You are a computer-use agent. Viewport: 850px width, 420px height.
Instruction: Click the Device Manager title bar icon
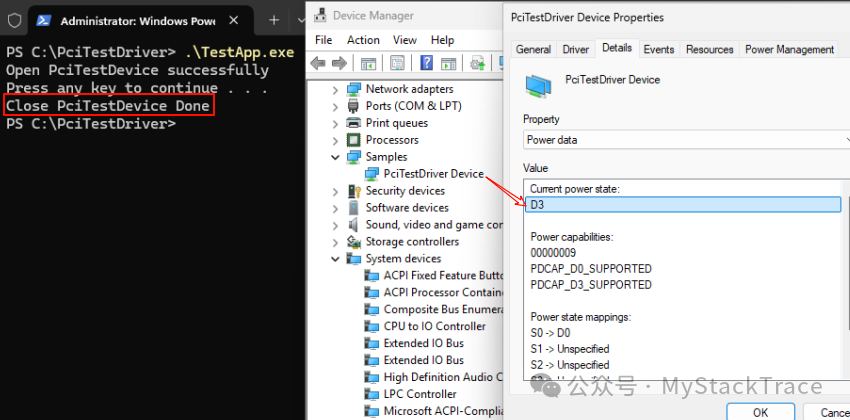(320, 16)
